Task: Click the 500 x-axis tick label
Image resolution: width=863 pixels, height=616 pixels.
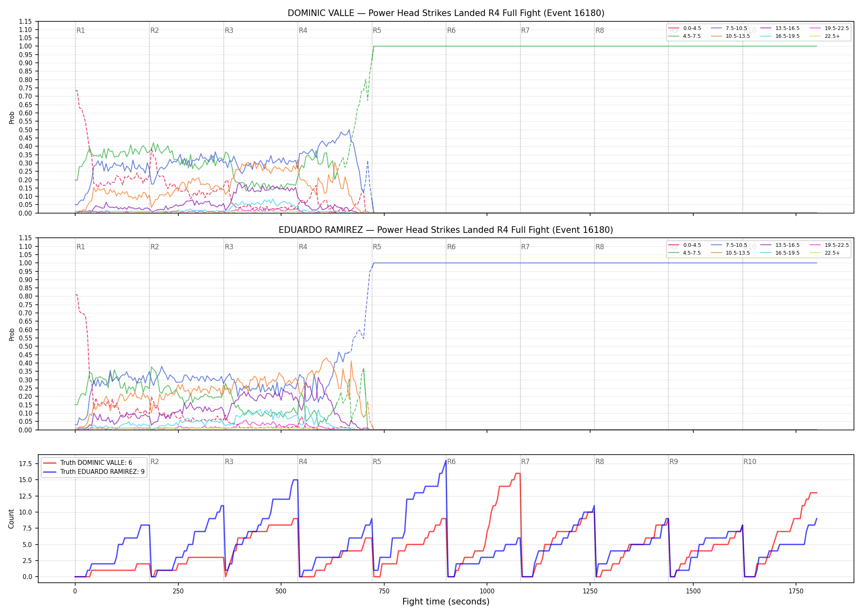Action: tap(281, 591)
